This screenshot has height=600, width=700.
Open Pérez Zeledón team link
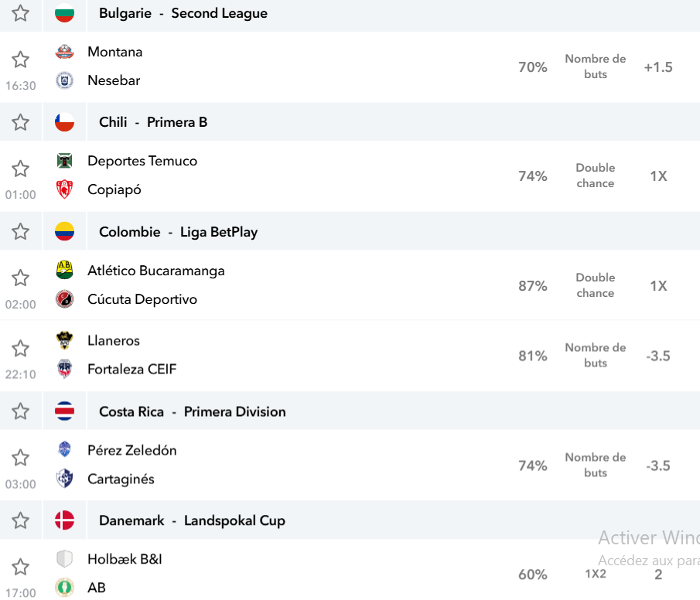click(131, 450)
